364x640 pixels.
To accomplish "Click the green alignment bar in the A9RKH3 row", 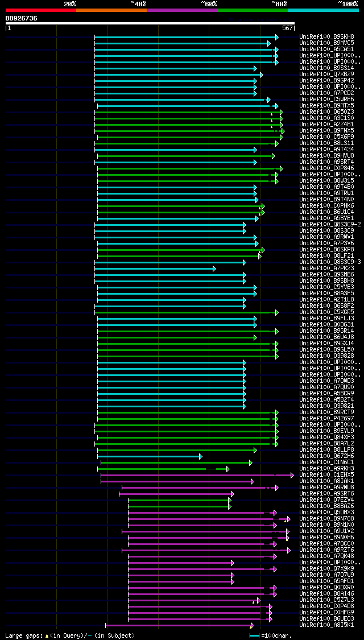I will click(164, 469).
